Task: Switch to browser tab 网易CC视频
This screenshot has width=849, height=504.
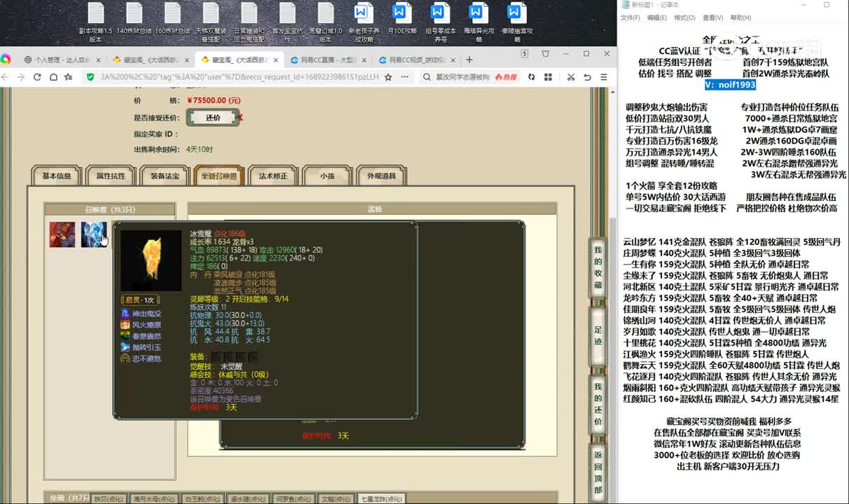Action: pyautogui.click(x=415, y=60)
